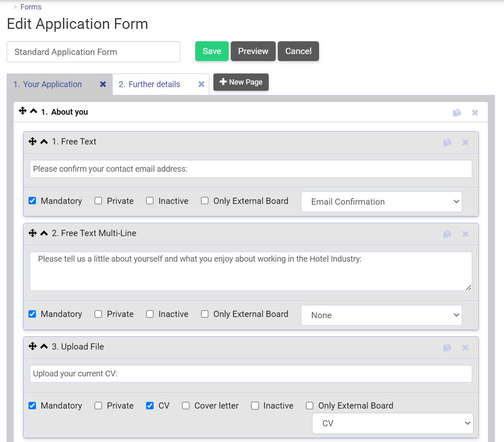Click the form name input field

[93, 52]
